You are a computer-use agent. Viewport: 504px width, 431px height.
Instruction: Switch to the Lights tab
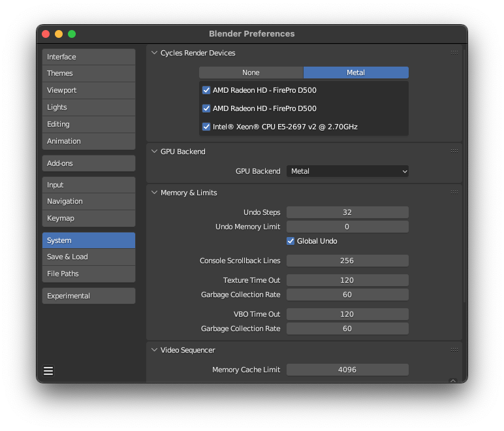click(89, 107)
